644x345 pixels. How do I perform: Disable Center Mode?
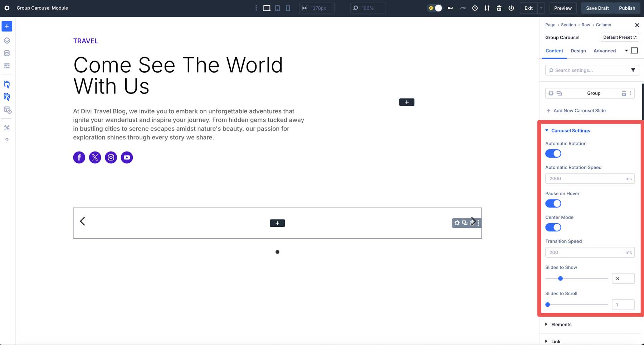(553, 227)
